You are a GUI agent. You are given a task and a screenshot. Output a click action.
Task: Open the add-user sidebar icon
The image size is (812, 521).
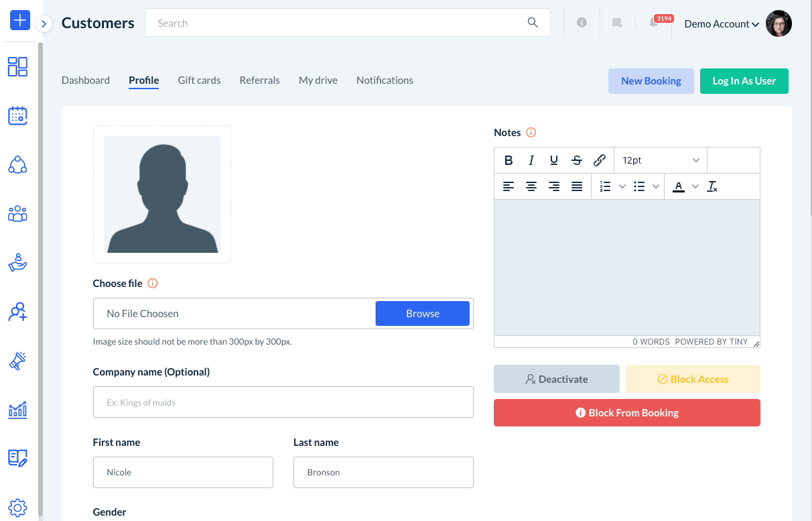click(x=17, y=312)
